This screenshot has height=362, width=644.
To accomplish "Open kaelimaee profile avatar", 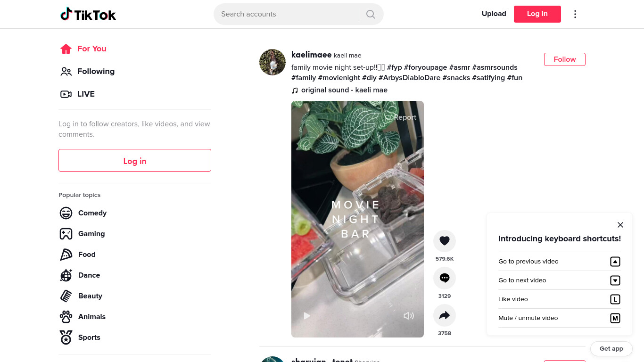I will click(272, 62).
